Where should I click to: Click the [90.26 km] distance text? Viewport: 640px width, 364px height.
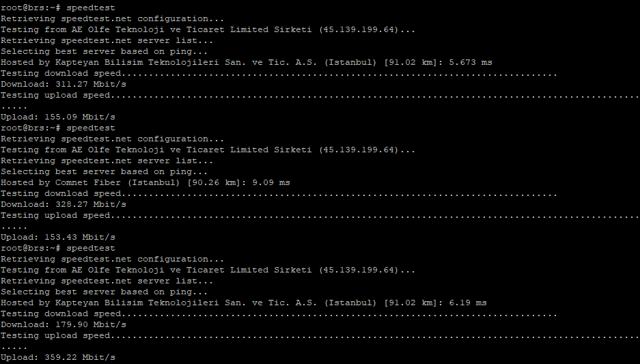214,183
